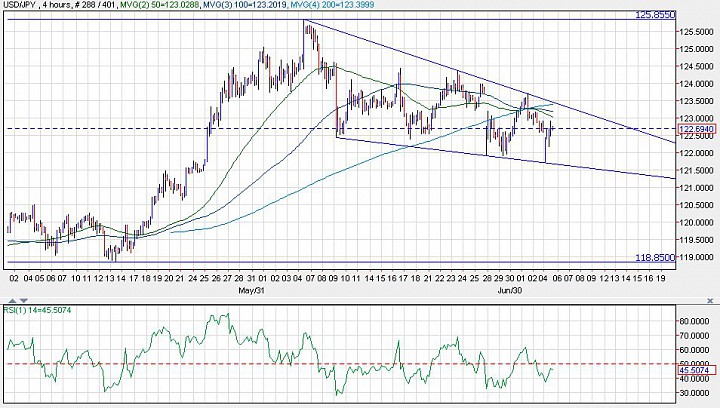The height and width of the screenshot is (408, 720).
Task: Click the 124.0000 price axis label
Action: tap(697, 84)
